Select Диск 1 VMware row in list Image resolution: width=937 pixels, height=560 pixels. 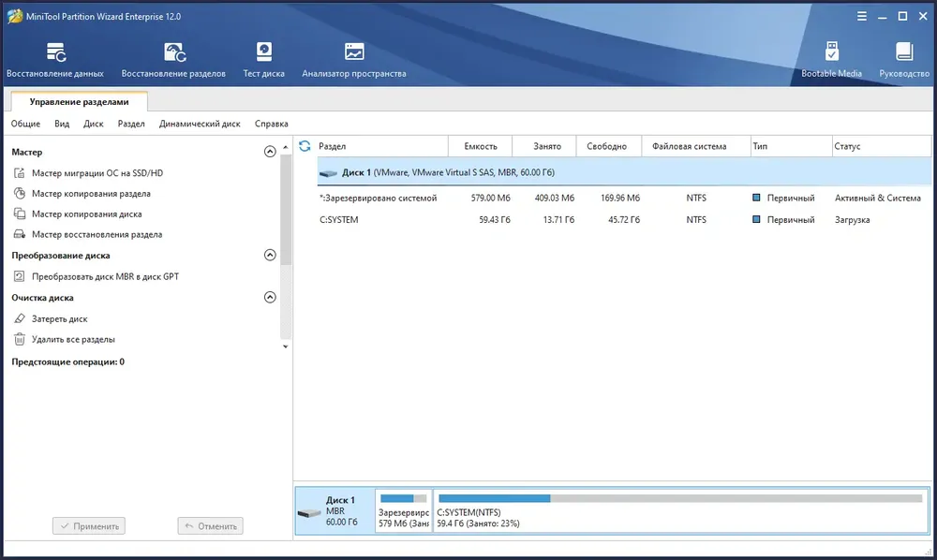(624, 172)
